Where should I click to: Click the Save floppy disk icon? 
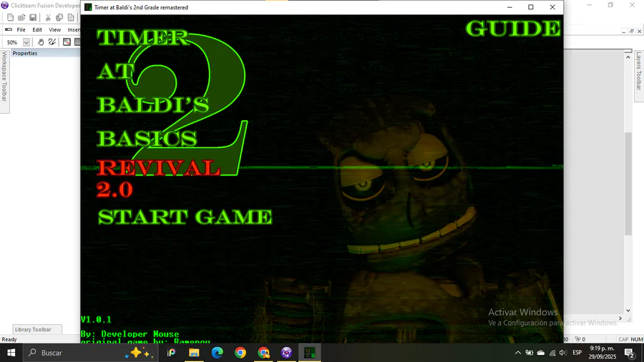click(x=33, y=17)
